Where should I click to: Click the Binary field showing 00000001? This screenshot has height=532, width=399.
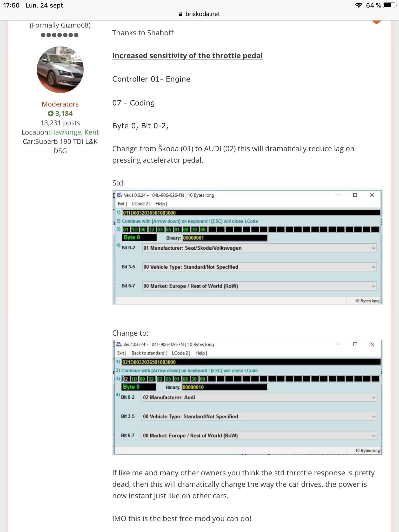click(x=225, y=238)
